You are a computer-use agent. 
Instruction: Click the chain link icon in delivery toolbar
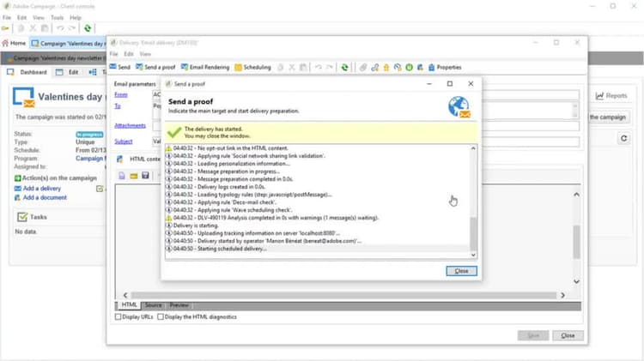click(x=374, y=67)
